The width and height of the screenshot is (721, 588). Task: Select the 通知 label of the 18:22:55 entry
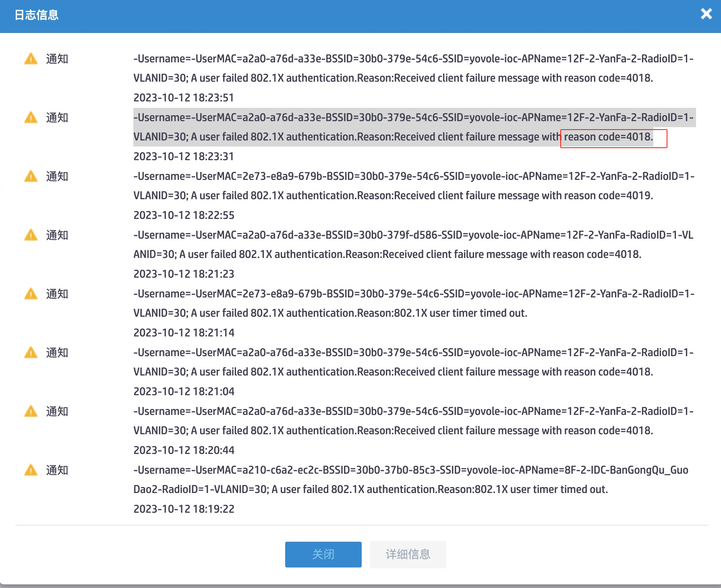pos(57,176)
